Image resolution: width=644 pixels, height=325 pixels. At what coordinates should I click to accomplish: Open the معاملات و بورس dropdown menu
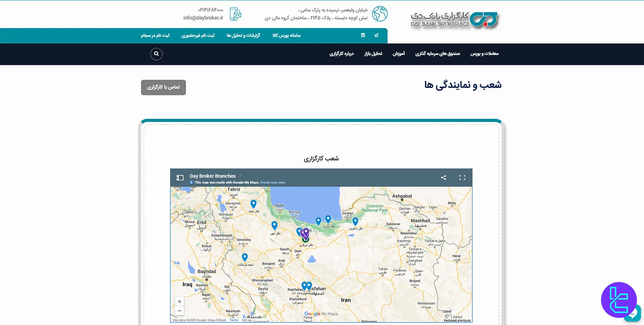484,54
